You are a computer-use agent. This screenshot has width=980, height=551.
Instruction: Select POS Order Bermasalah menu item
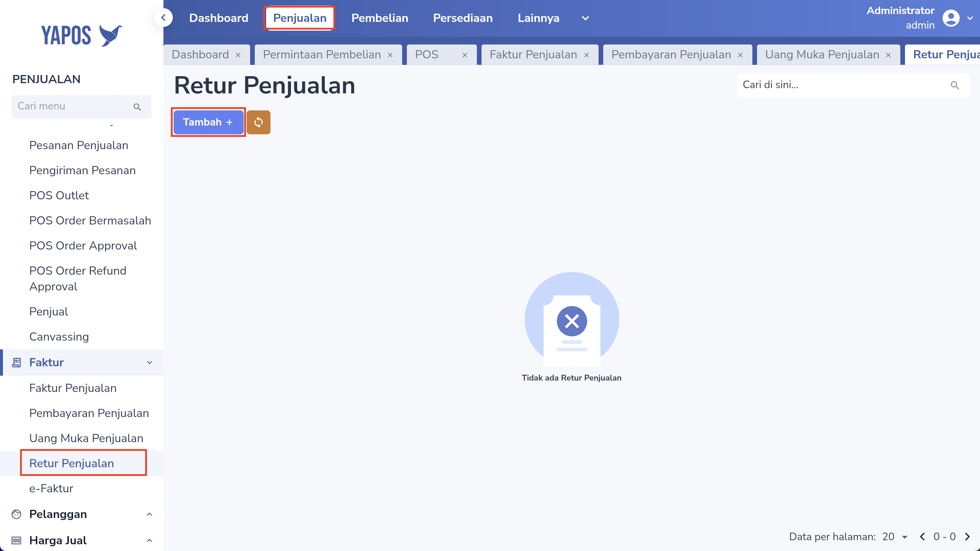pos(90,220)
